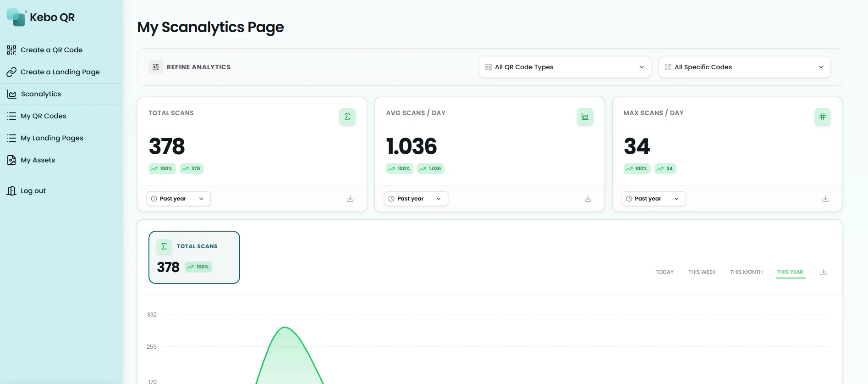The image size is (868, 384).
Task: Click the green curve peak on the chart
Action: [285, 327]
